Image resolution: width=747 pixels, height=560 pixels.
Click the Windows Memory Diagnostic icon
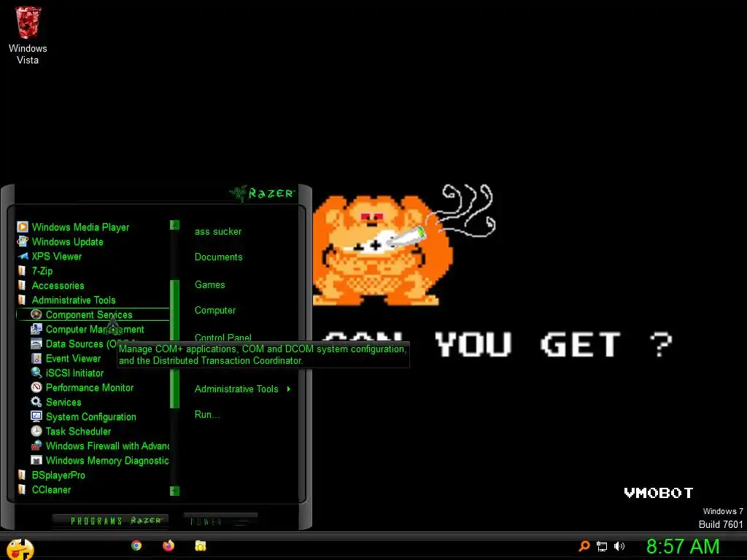(x=36, y=461)
